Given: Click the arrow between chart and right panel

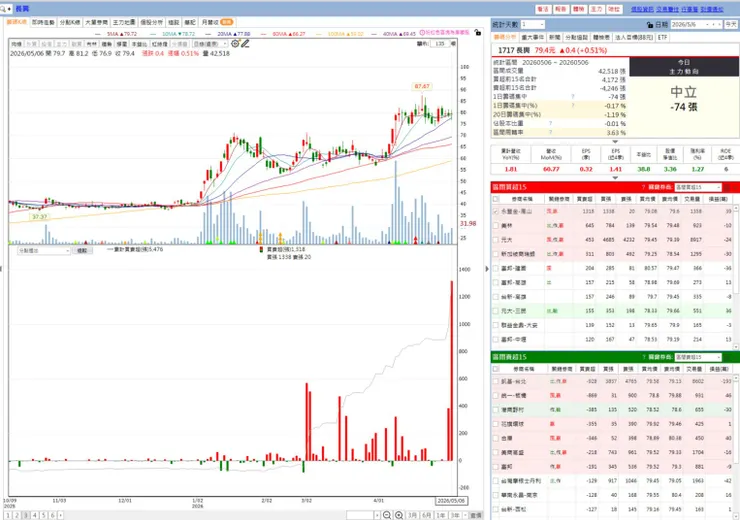Looking at the screenshot, I should 487,269.
